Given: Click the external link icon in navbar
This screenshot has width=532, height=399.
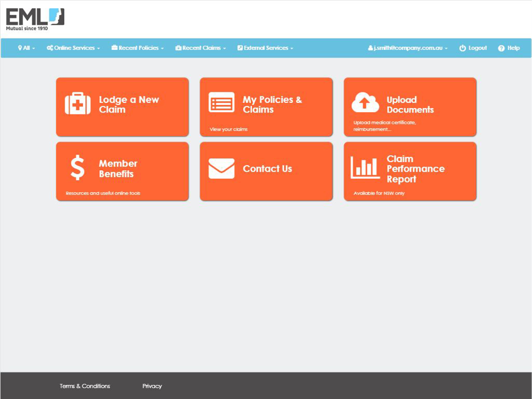Looking at the screenshot, I should 240,48.
